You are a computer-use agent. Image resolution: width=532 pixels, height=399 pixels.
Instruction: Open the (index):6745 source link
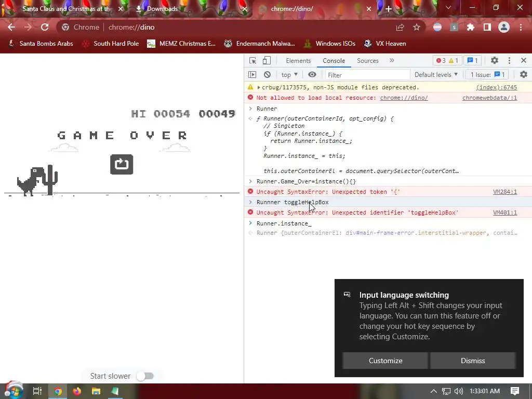(x=496, y=87)
